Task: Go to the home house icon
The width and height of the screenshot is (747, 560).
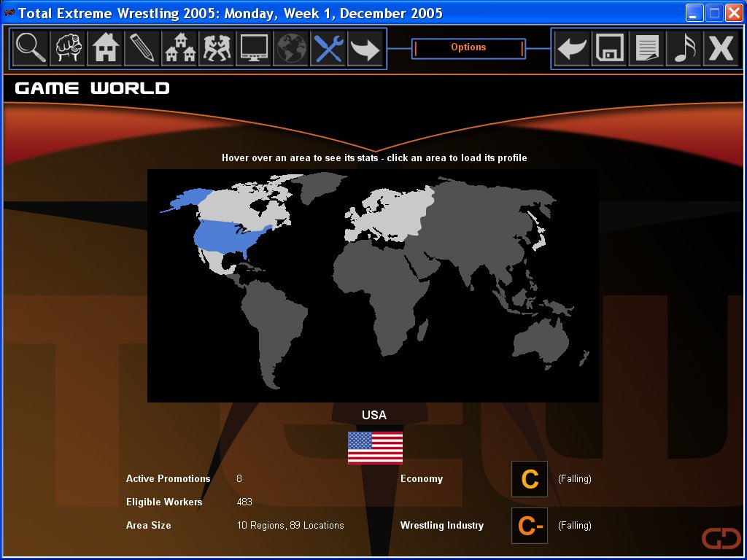Action: click(105, 49)
